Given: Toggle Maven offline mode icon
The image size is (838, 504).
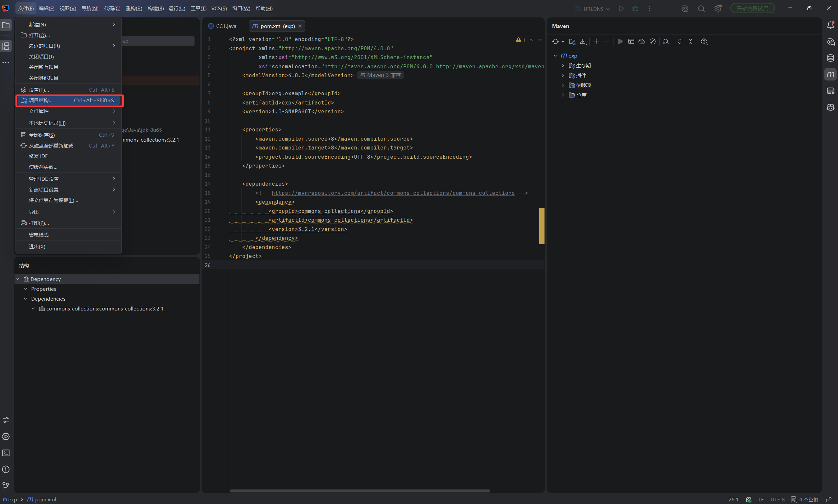Looking at the screenshot, I should [x=642, y=41].
